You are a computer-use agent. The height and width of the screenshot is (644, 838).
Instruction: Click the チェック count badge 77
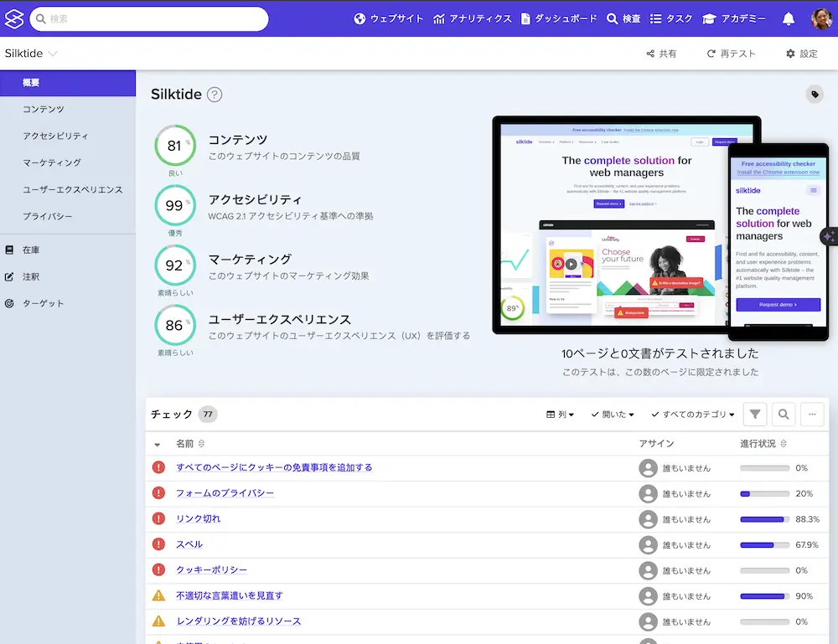[x=208, y=415]
